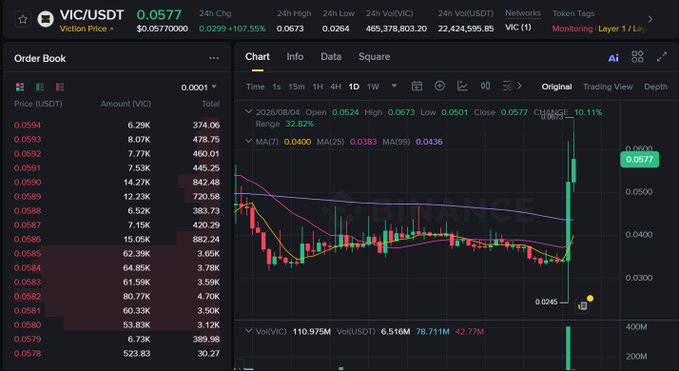The image size is (679, 371).
Task: Switch chart mode to Trading View
Action: point(608,87)
